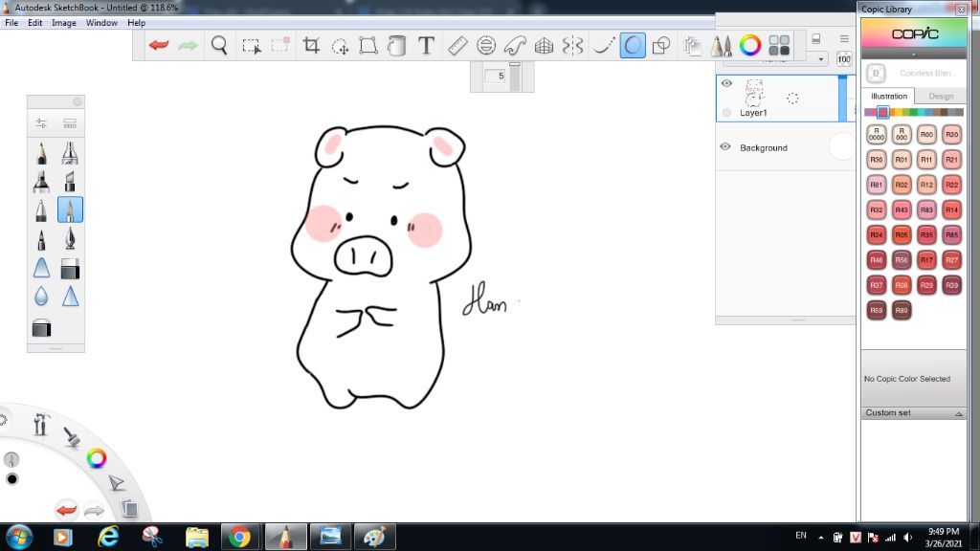Open the Brush Library icon in the palette
The height and width of the screenshot is (551, 980).
[70, 123]
